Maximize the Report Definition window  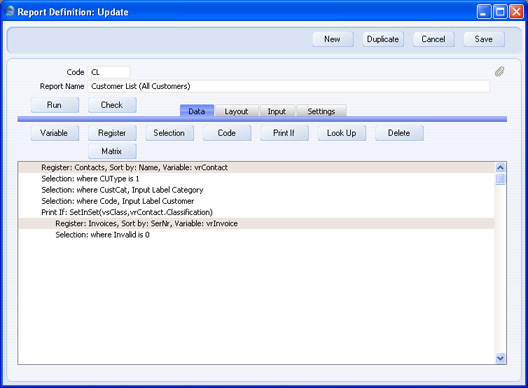click(500, 12)
